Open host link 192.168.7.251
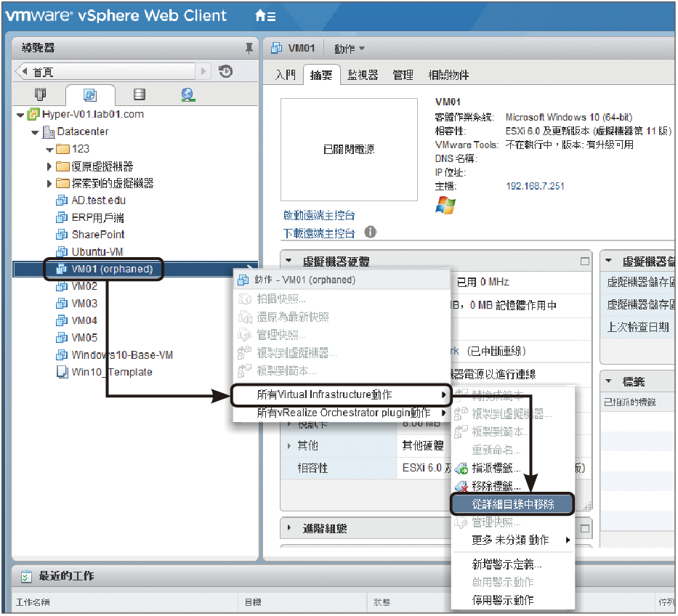 [x=535, y=186]
